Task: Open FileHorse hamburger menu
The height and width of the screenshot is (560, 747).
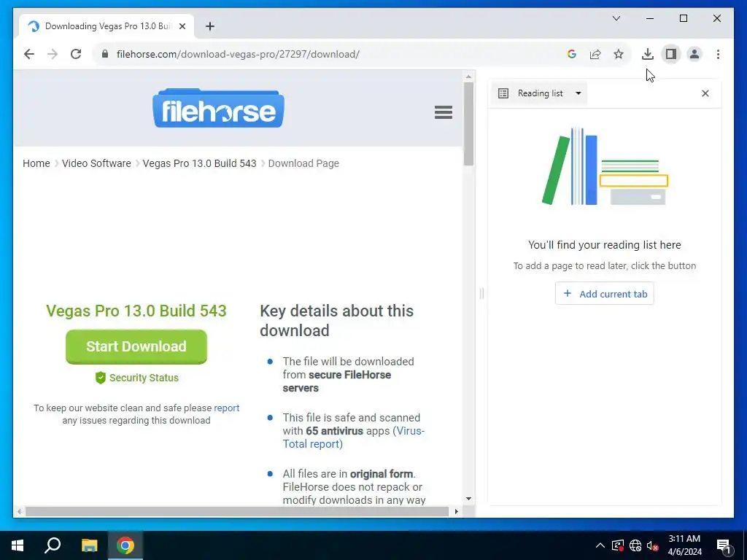Action: point(444,112)
